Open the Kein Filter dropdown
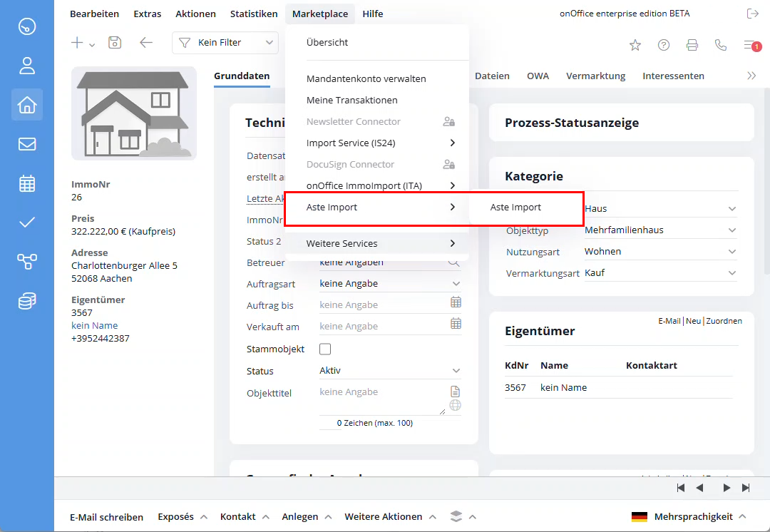Screen dimensions: 770x532 (225, 43)
